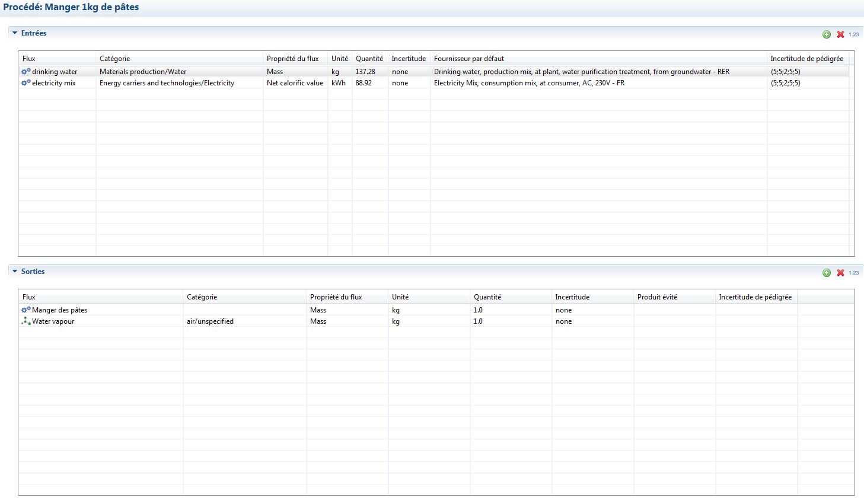This screenshot has width=864, height=504.
Task: Sort inputs by Propriété du flux header
Action: point(295,59)
